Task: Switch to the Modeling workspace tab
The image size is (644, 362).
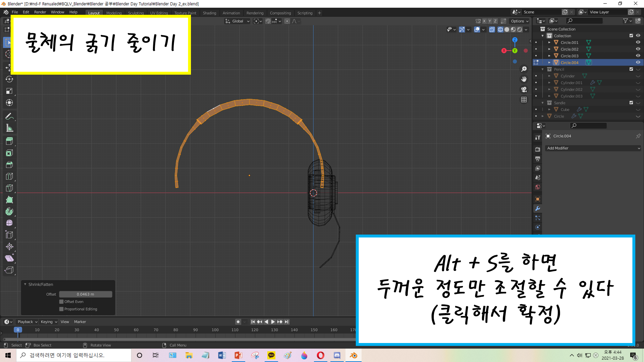Action: tap(114, 13)
